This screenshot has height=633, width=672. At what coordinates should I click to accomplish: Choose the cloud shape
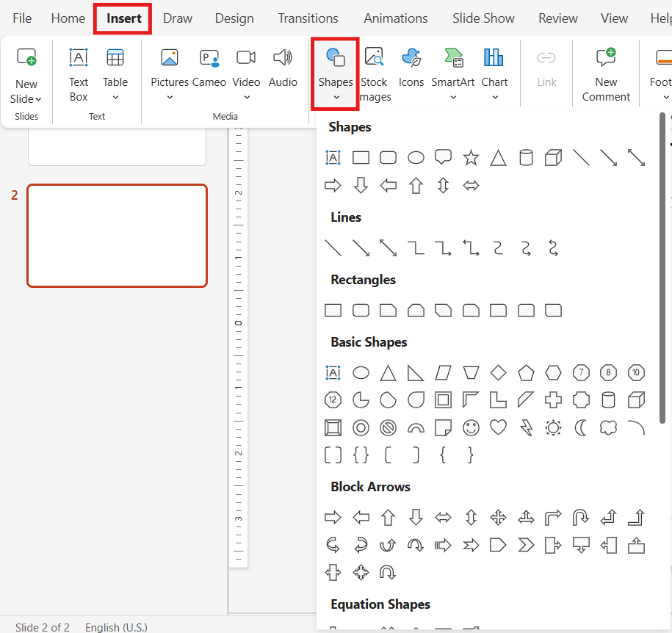[608, 427]
